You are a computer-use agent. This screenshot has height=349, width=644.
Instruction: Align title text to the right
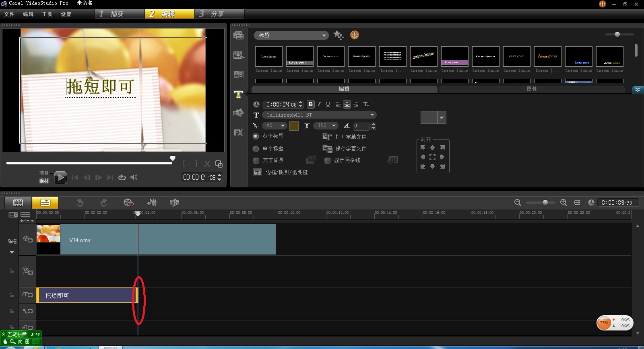click(355, 104)
